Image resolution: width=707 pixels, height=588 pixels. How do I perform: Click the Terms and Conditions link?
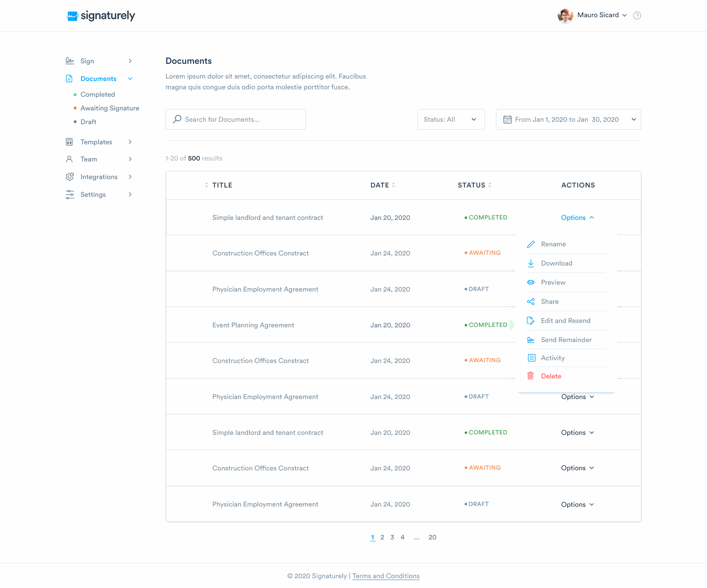[x=386, y=576]
